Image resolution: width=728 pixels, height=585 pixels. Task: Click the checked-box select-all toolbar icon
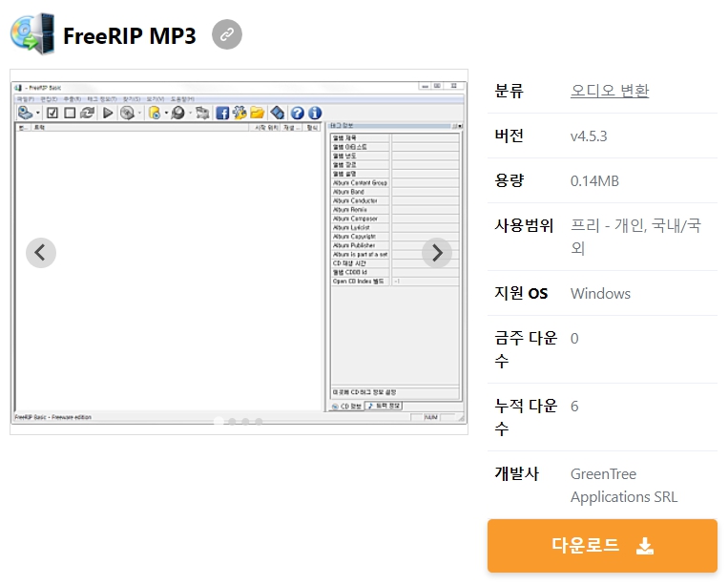[x=52, y=113]
